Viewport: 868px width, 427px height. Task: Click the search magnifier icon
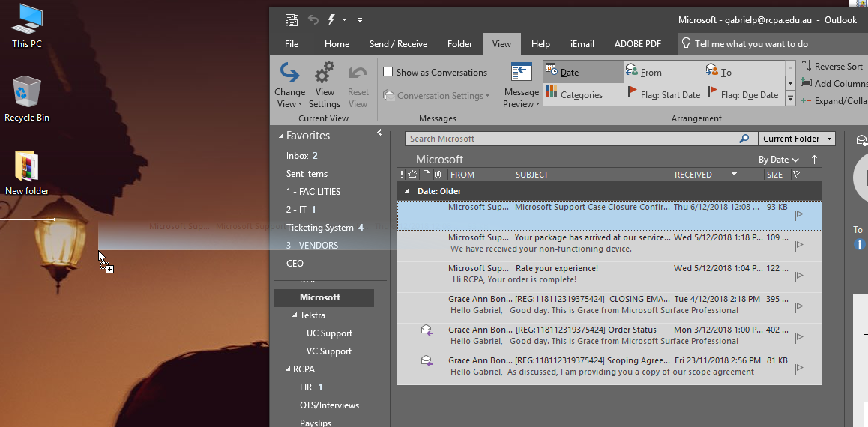744,139
